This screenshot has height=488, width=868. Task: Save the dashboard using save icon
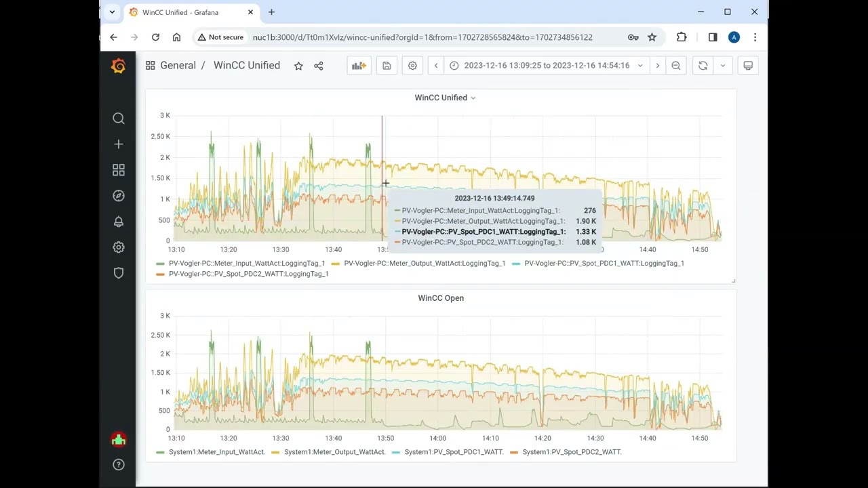click(x=387, y=66)
